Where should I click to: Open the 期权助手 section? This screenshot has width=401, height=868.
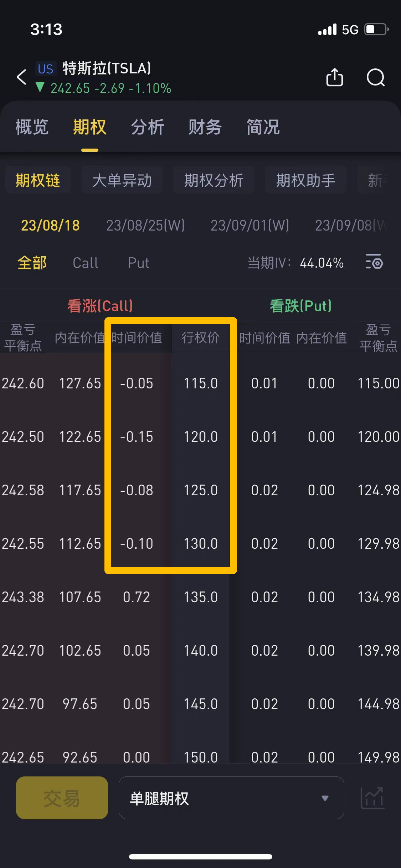point(305,180)
